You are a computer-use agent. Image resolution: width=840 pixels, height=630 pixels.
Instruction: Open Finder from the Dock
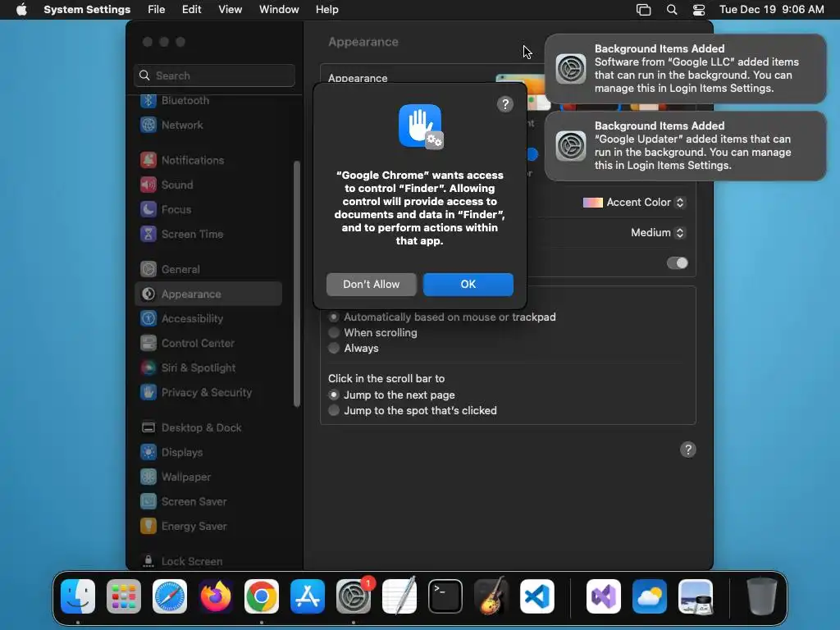coord(78,596)
